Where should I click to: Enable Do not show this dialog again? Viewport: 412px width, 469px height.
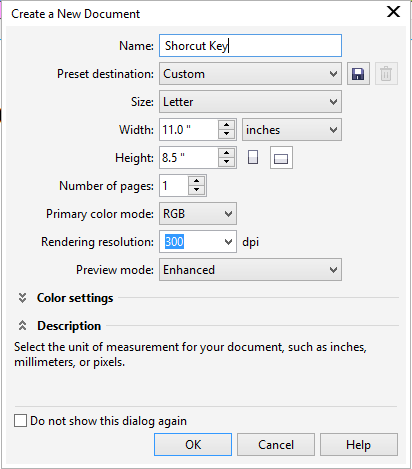tap(20, 421)
